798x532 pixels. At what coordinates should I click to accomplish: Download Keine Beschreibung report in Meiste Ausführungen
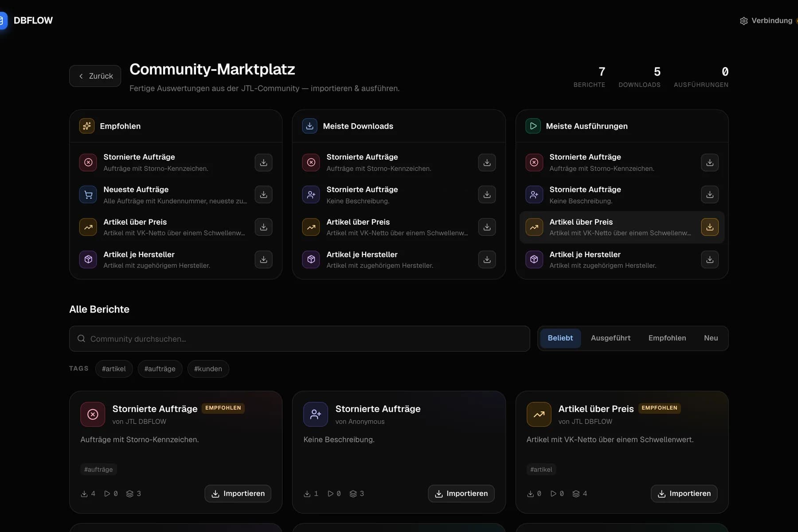pos(710,195)
